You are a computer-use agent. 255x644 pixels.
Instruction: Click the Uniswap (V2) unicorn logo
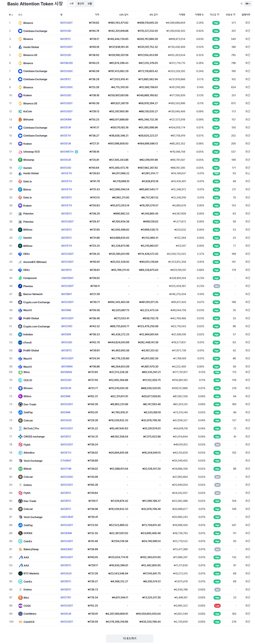coord(20,152)
